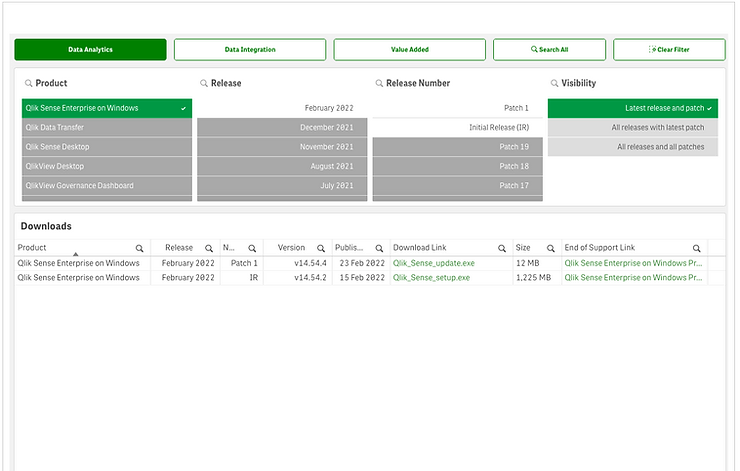Click the Search All button
The width and height of the screenshot is (740, 471).
click(x=549, y=50)
